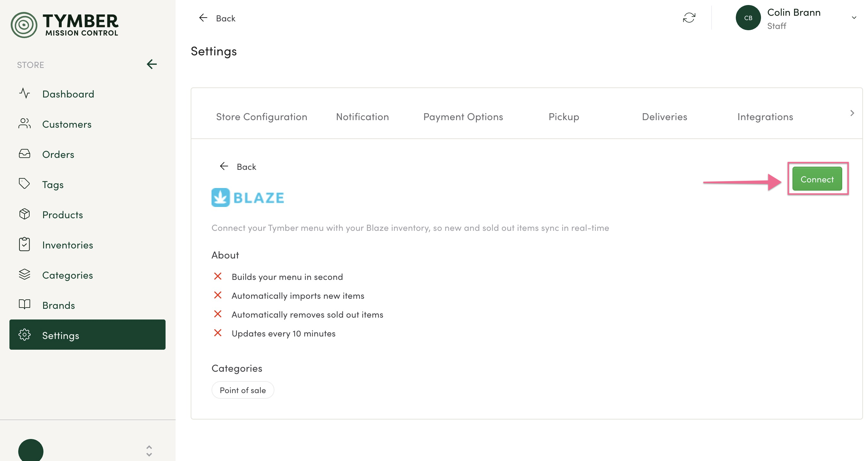Viewport: 868px width, 461px height.
Task: Click the Tymber Mission Control logo
Action: coord(64,25)
